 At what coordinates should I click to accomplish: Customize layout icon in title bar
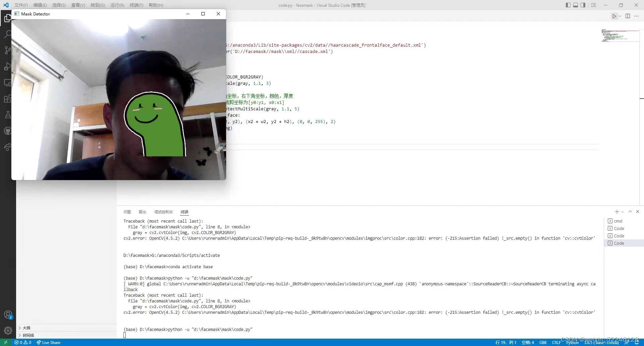594,5
